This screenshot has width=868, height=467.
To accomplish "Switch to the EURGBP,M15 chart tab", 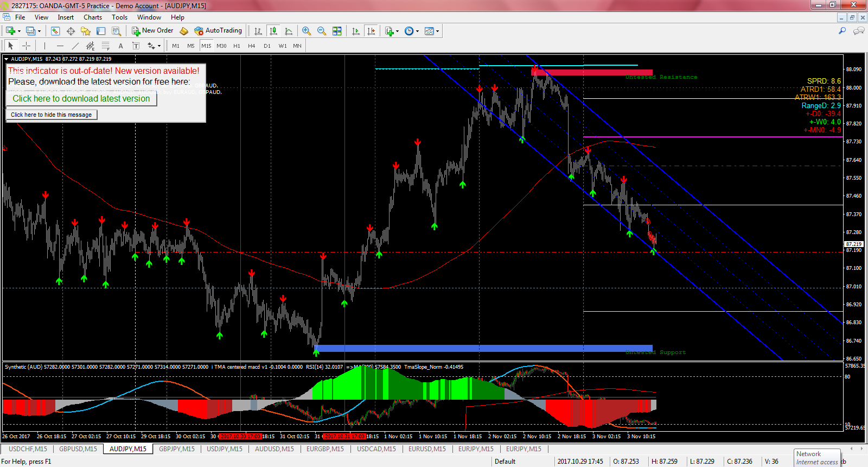I will [x=325, y=449].
